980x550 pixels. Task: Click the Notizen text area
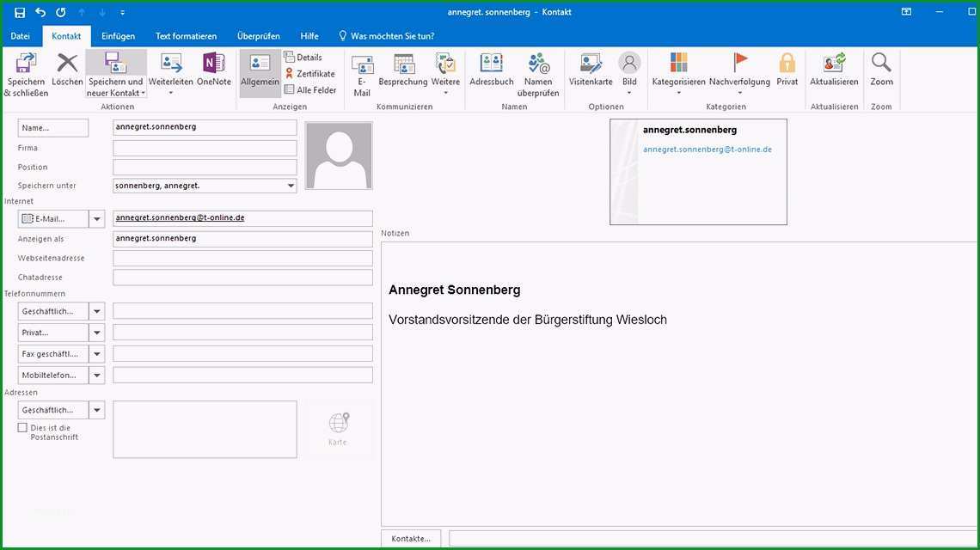coord(680,384)
